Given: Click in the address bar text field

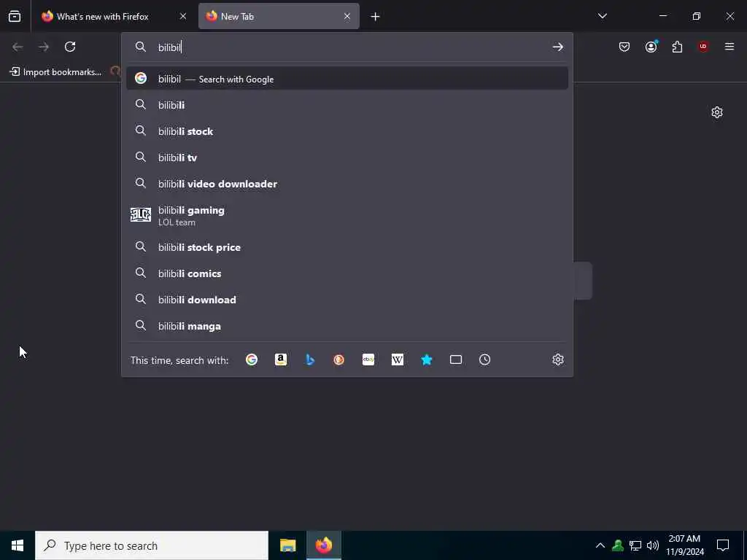Looking at the screenshot, I should (x=352, y=47).
